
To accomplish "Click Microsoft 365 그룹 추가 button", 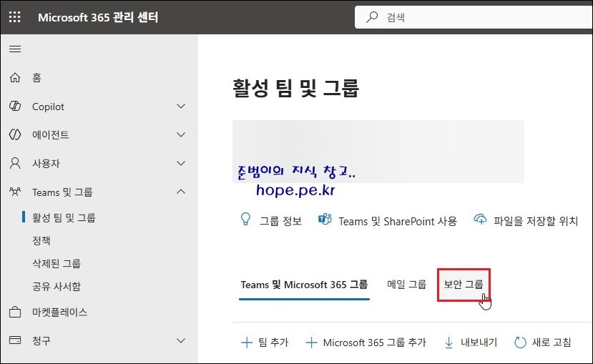I will [366, 343].
